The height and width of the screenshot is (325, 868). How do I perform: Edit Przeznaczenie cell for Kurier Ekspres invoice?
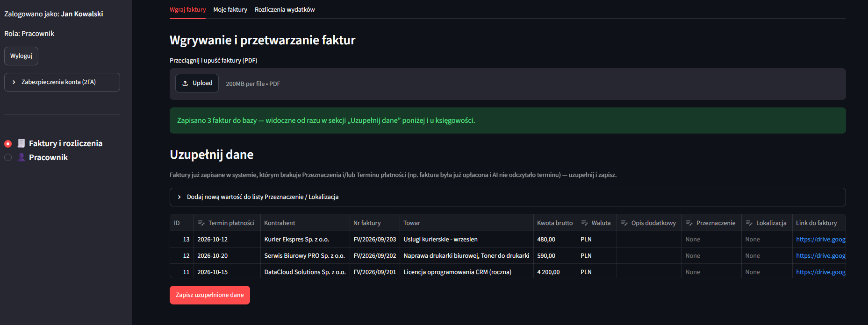[x=711, y=239]
